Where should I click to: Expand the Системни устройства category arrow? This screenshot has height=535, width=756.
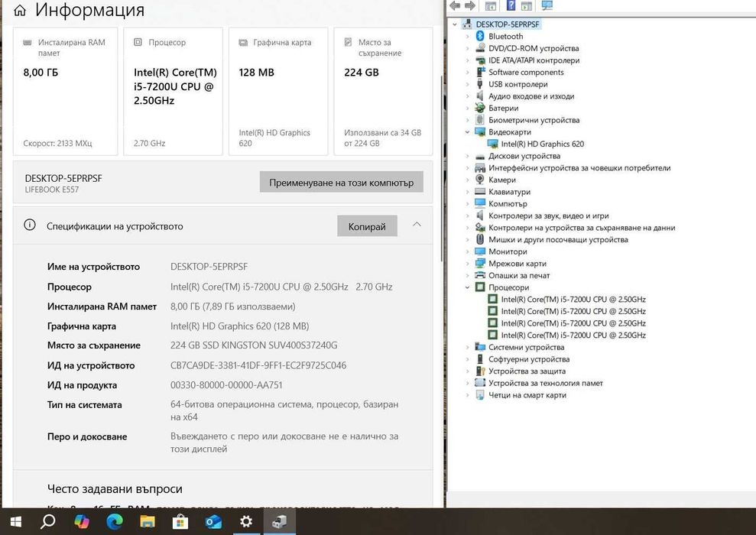click(467, 347)
